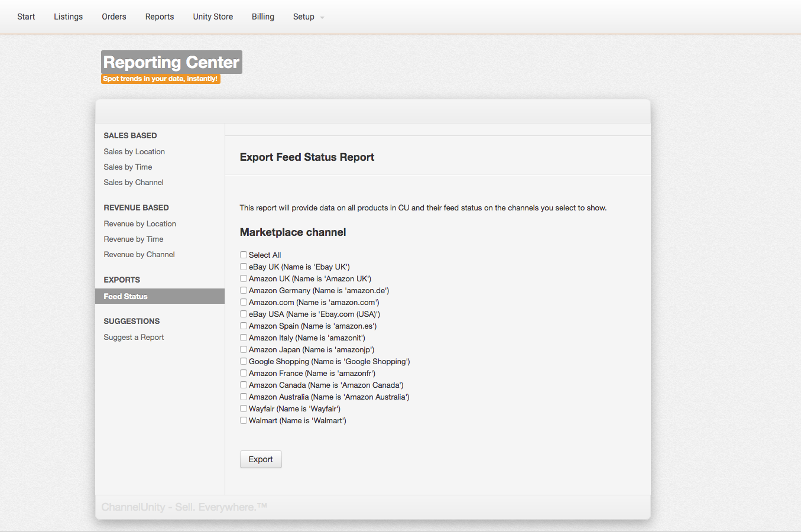The height and width of the screenshot is (532, 801).
Task: Open Sales by Location report
Action: click(x=134, y=152)
